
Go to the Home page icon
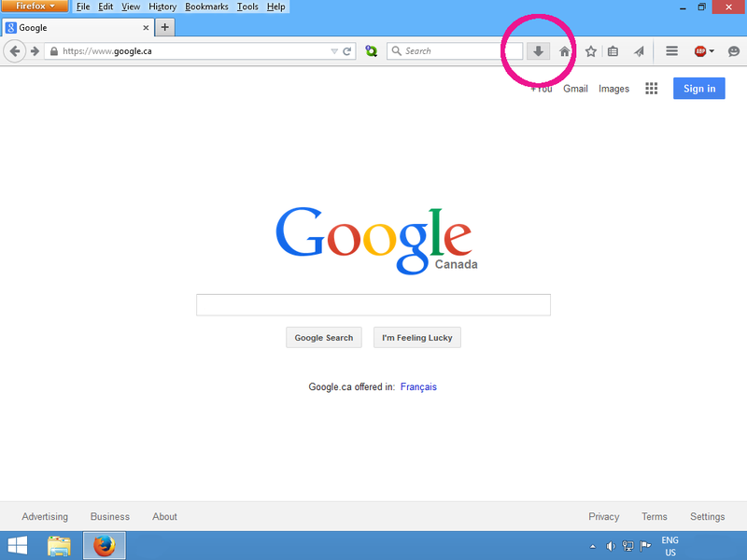[565, 51]
